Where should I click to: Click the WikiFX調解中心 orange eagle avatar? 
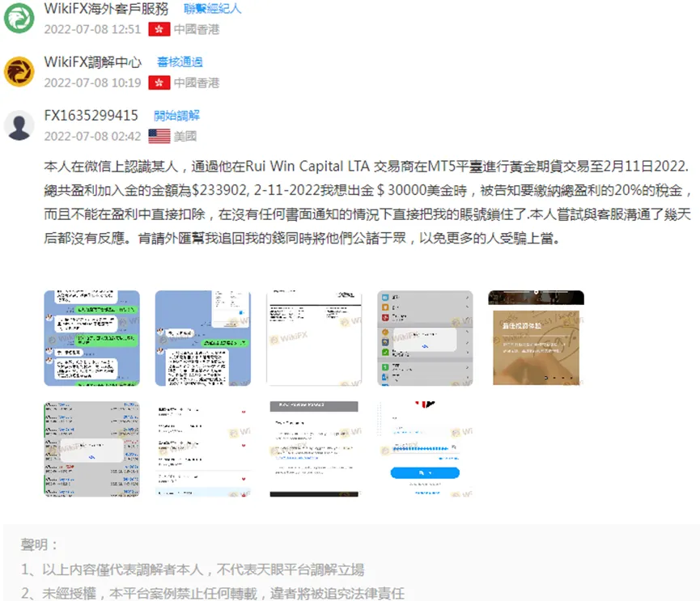click(19, 71)
